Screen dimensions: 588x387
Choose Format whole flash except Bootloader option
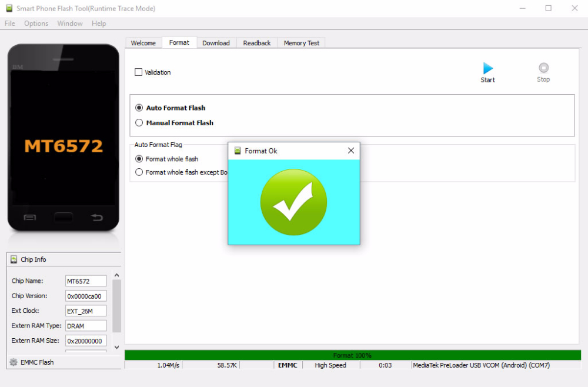click(x=139, y=172)
